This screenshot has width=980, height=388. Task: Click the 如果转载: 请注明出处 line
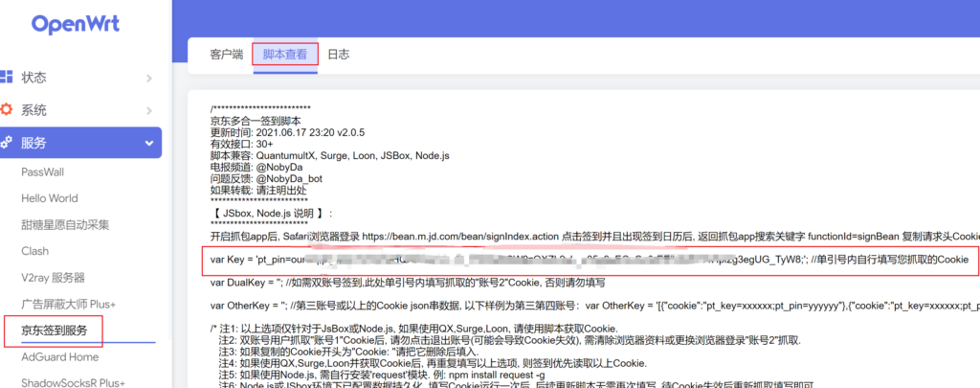coord(257,190)
